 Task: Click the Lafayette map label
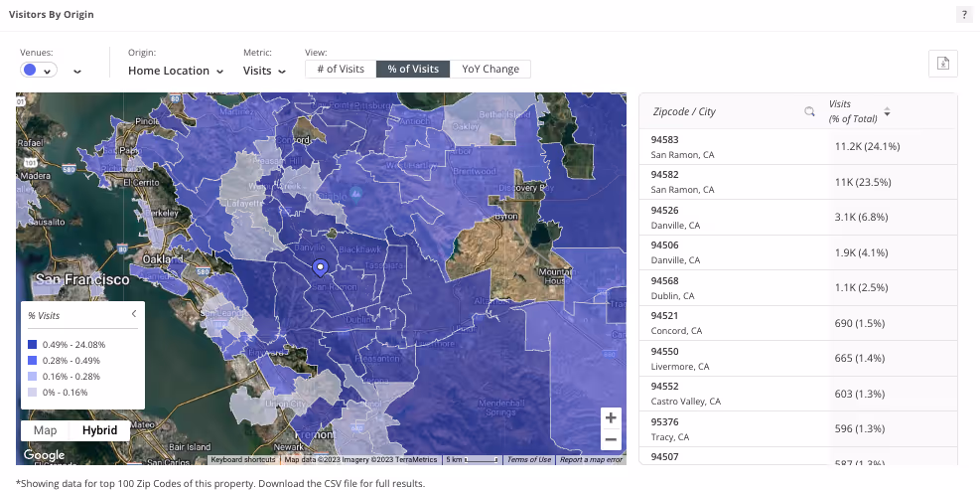244,204
